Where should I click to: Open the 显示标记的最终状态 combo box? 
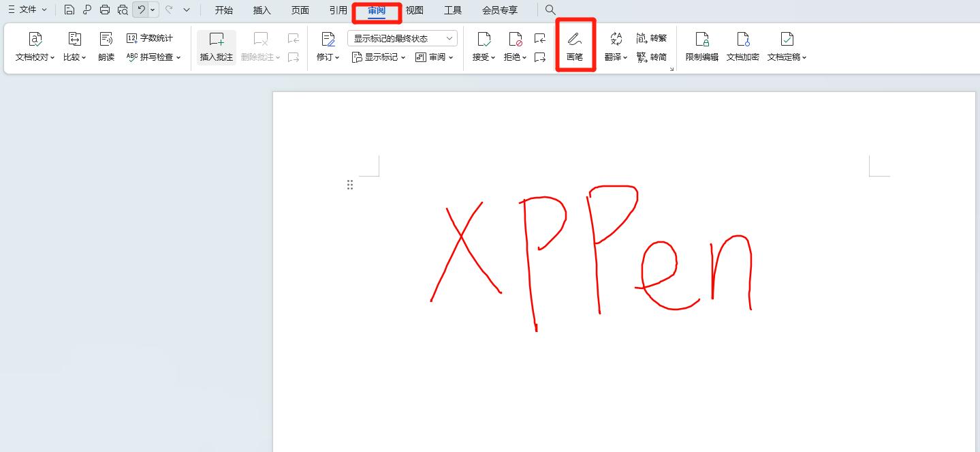tap(402, 38)
